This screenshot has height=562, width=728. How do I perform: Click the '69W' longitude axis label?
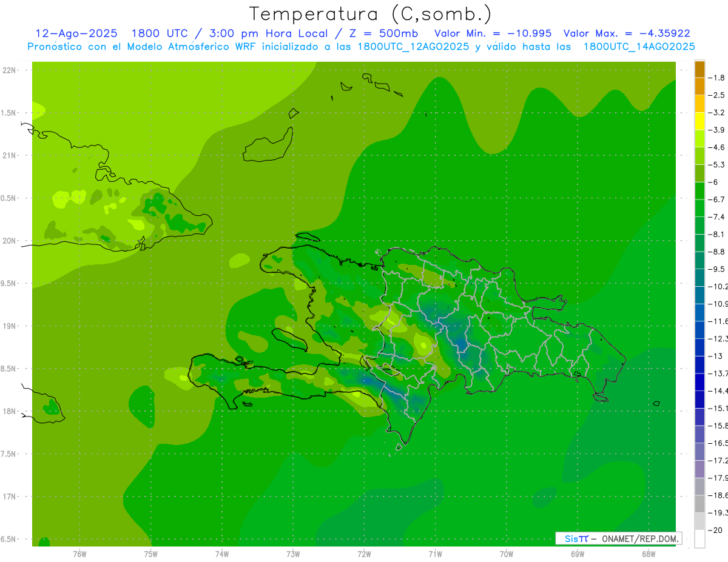click(x=578, y=554)
